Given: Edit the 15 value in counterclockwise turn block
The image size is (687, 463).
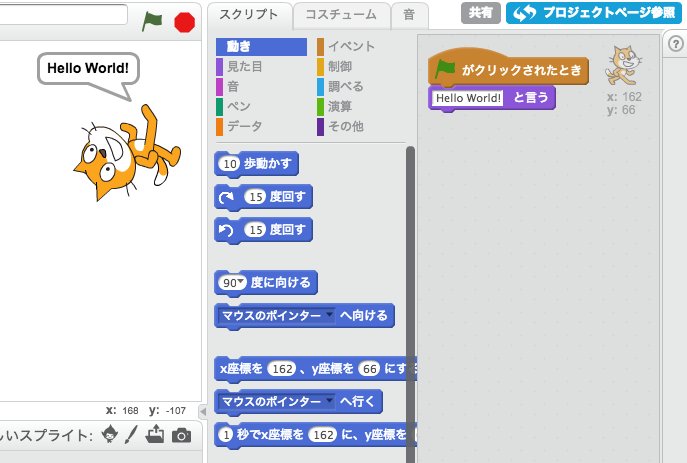Looking at the screenshot, I should [x=255, y=230].
